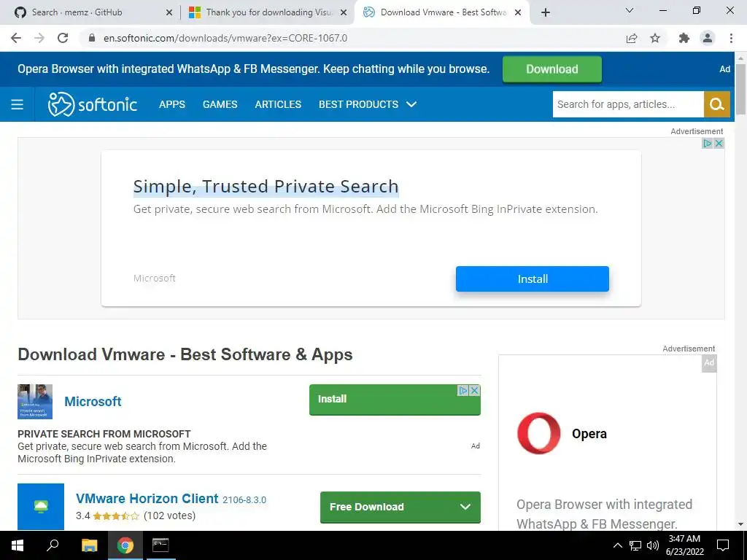Open the Chrome profile avatar
This screenshot has height=560, width=747.
(708, 38)
